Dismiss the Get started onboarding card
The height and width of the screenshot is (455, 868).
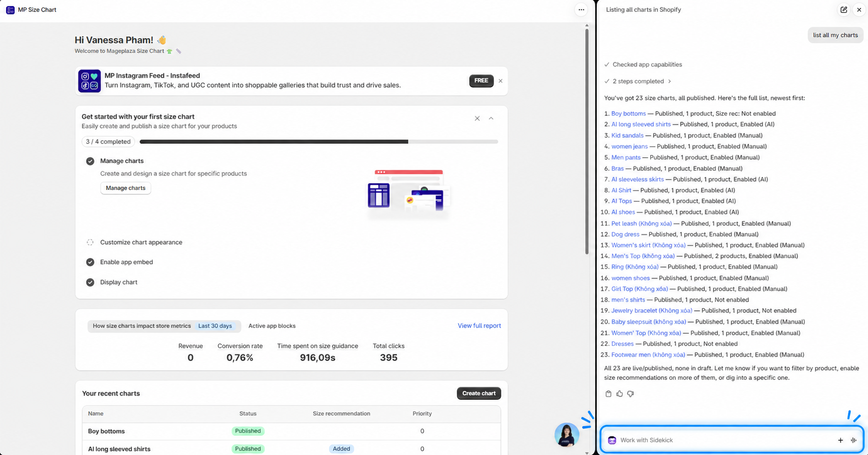(477, 118)
